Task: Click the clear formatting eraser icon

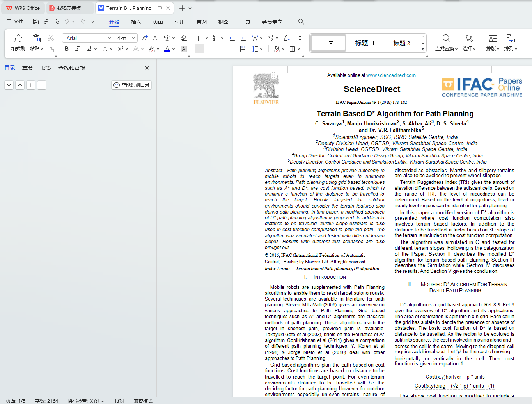Action: [x=183, y=38]
